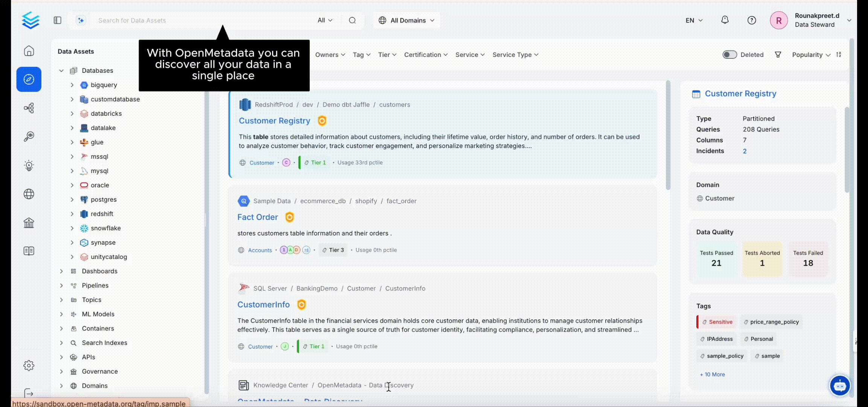This screenshot has height=407, width=868.
Task: Open the user profile dropdown arrow
Action: tap(849, 20)
